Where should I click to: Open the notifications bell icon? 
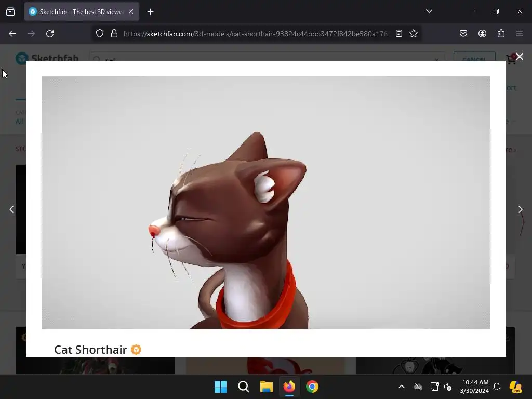(497, 387)
